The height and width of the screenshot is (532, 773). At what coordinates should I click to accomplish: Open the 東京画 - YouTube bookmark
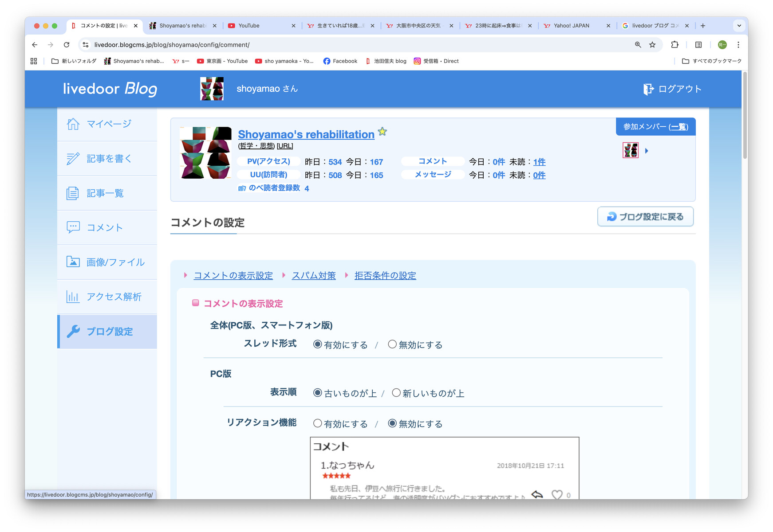coord(222,61)
